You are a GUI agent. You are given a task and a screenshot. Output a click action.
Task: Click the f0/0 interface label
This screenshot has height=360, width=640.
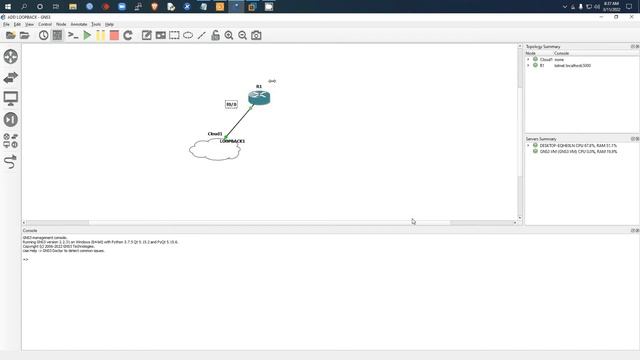[x=231, y=104]
